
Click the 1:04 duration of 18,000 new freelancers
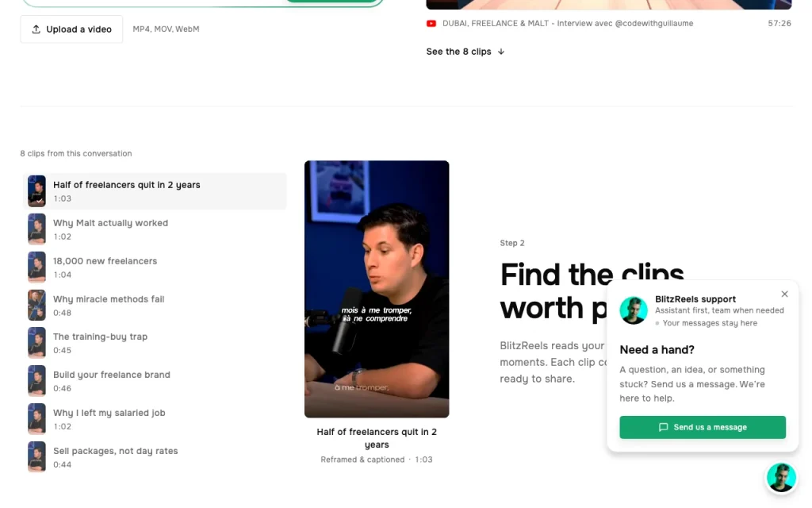pos(62,275)
